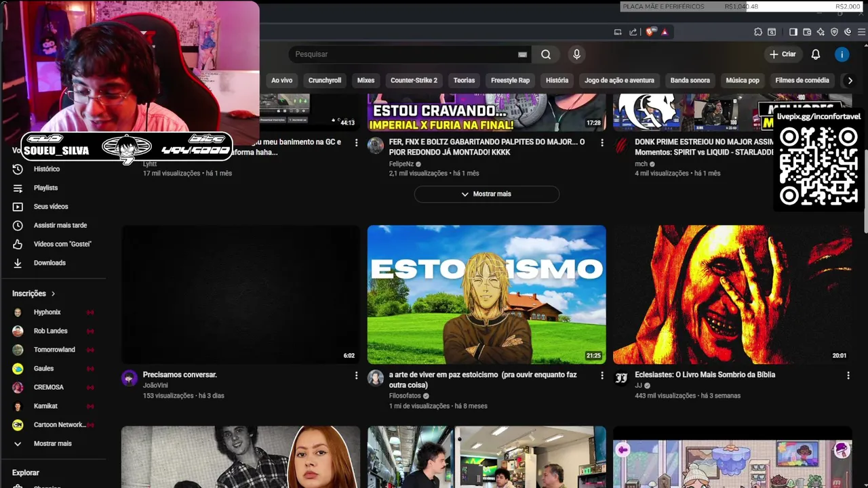
Task: Open the on-screen keyboard in search box
Action: click(522, 54)
